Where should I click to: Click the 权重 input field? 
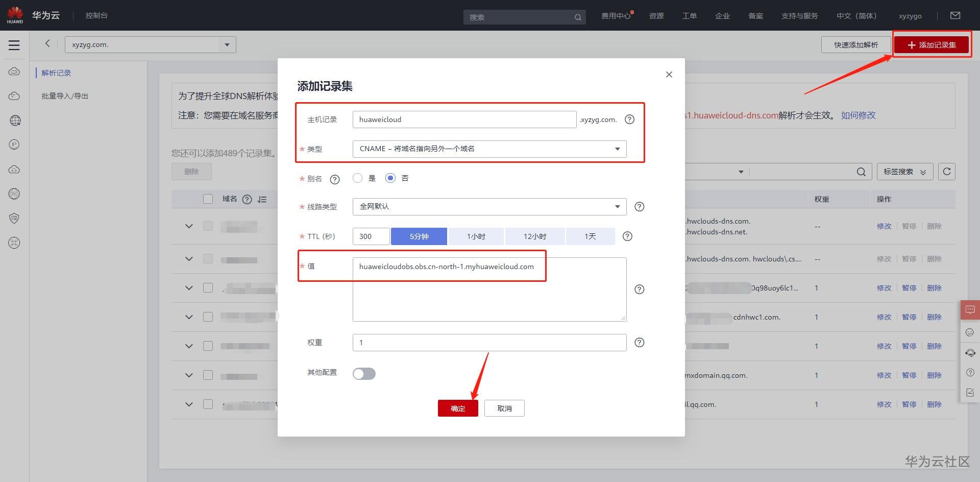(489, 343)
